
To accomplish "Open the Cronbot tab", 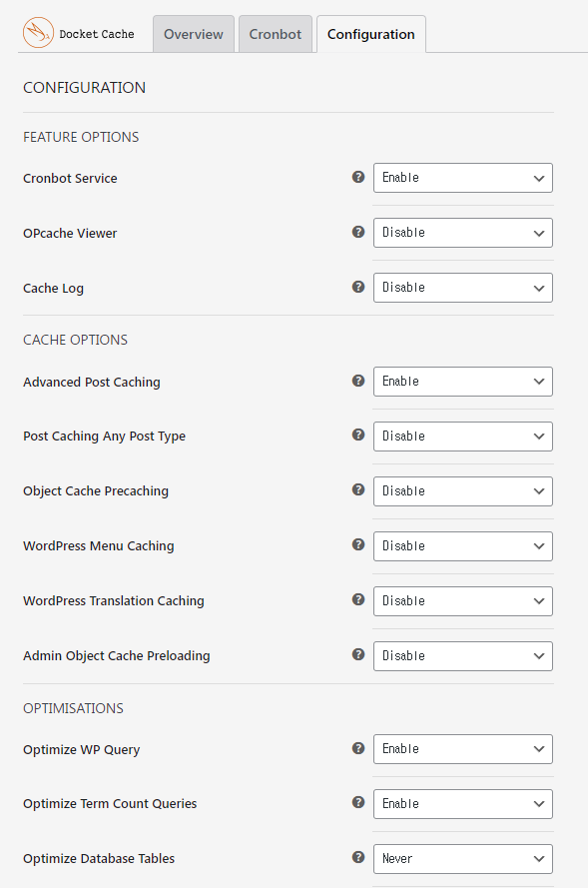I will click(x=276, y=34).
